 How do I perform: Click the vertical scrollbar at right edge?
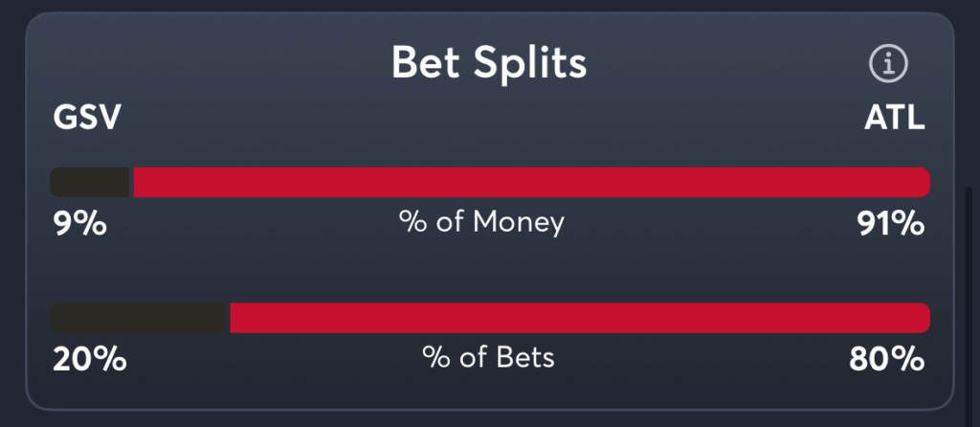969,300
